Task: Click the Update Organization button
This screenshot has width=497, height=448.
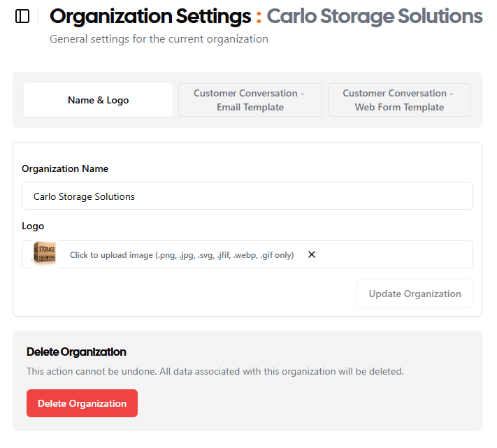Action: pos(415,294)
